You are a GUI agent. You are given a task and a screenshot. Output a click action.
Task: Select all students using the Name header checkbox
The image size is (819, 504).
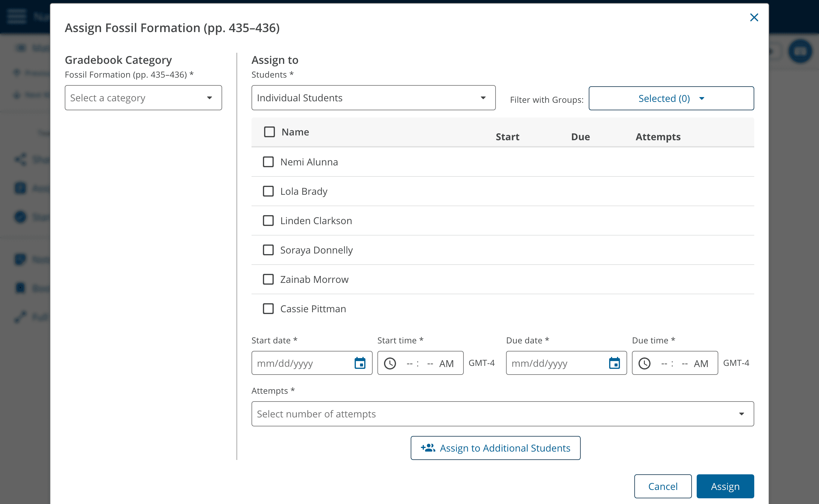(x=269, y=132)
